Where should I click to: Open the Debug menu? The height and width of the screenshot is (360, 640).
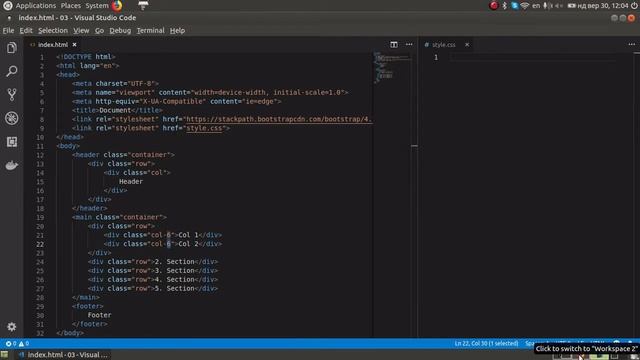point(120,31)
